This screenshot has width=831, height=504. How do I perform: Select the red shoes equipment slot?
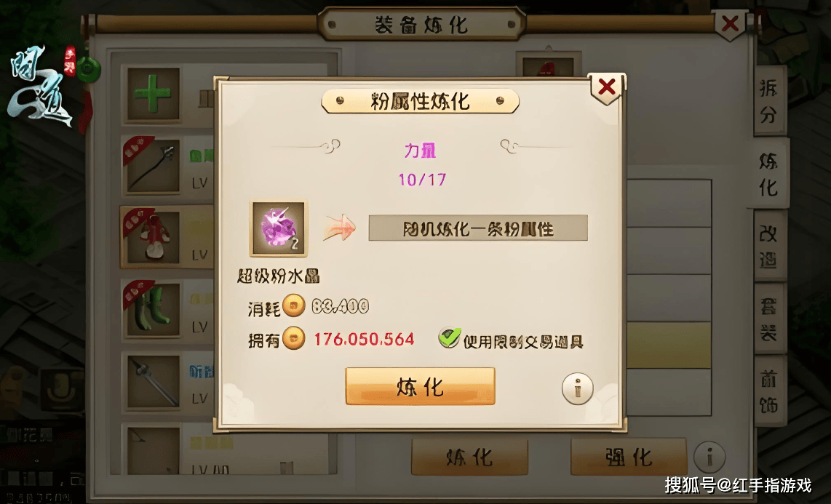tap(153, 237)
